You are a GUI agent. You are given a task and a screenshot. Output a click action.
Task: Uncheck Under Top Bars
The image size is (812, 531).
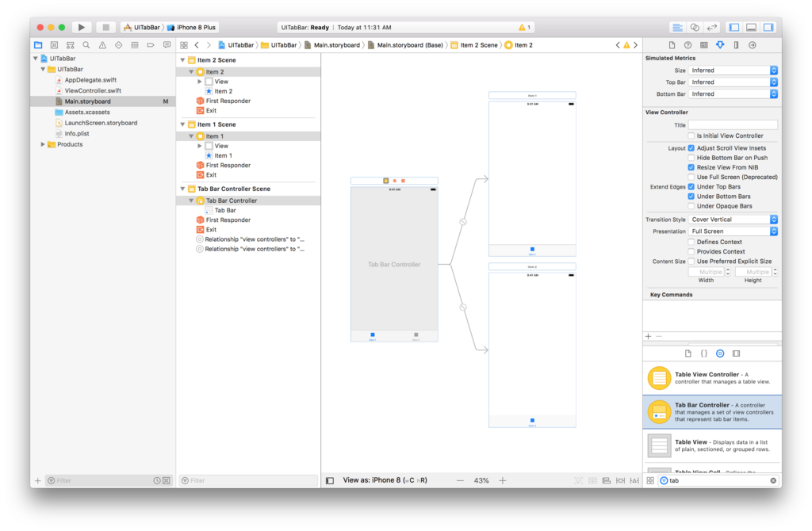point(691,187)
